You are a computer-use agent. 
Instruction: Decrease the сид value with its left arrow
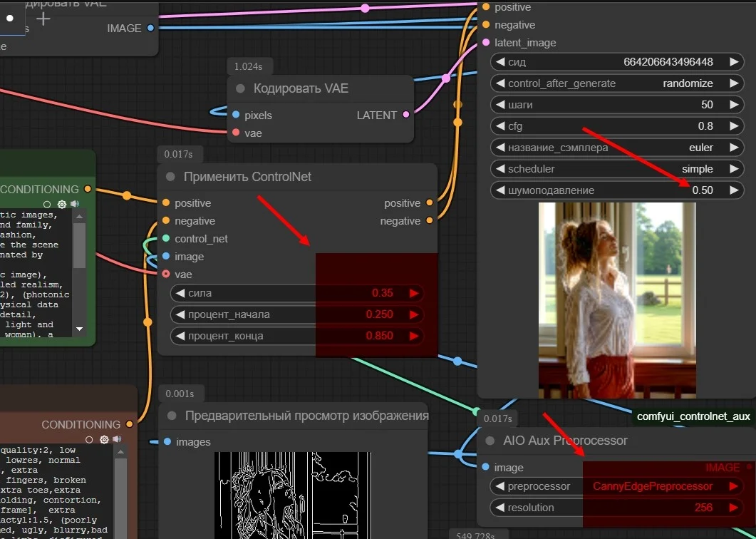tap(500, 62)
